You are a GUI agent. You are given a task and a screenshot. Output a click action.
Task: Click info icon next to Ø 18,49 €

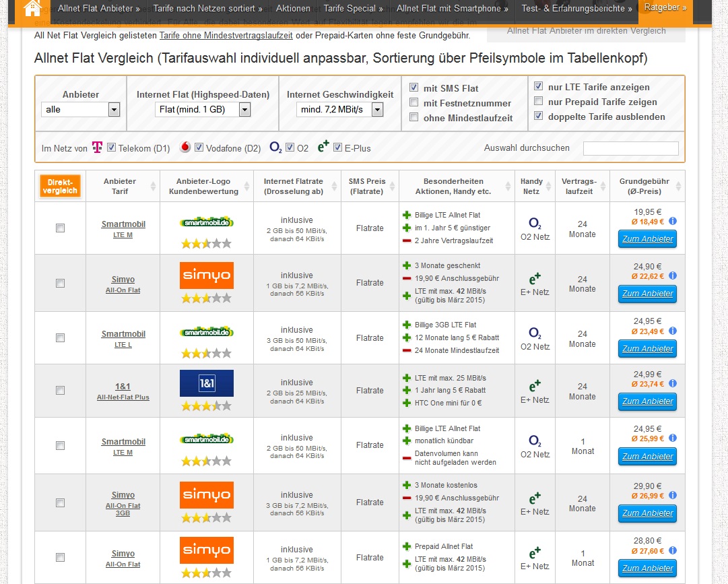(672, 222)
